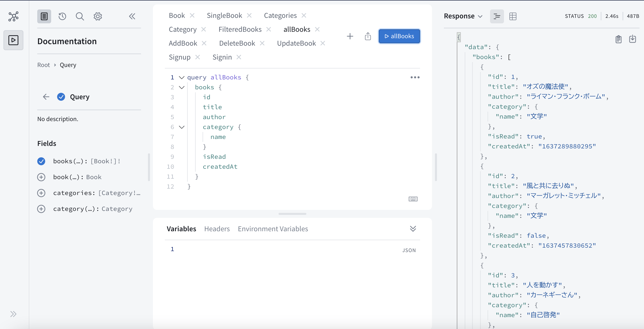Click Query in the breadcrumb
This screenshot has width=644, height=329.
coord(68,65)
